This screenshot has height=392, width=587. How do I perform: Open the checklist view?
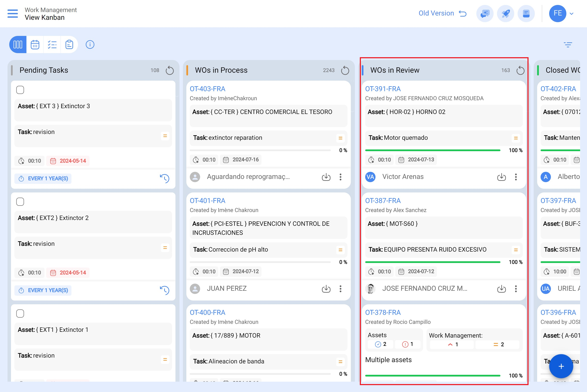point(52,45)
